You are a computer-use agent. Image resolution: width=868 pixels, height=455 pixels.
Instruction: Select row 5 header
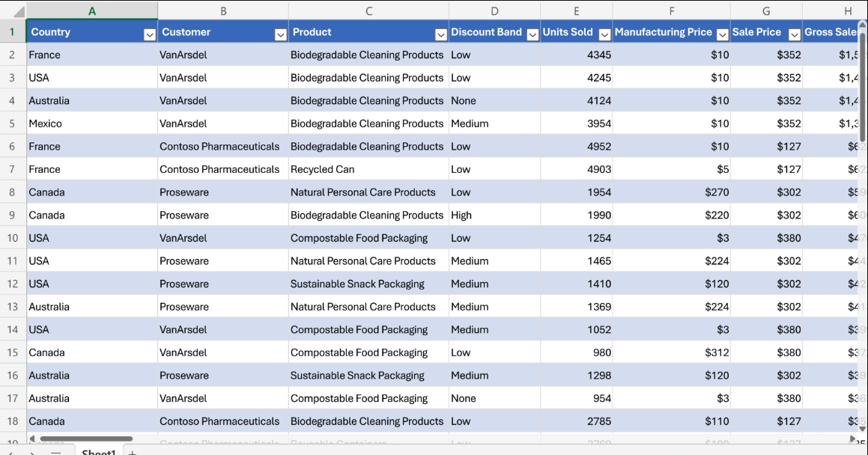(x=12, y=123)
